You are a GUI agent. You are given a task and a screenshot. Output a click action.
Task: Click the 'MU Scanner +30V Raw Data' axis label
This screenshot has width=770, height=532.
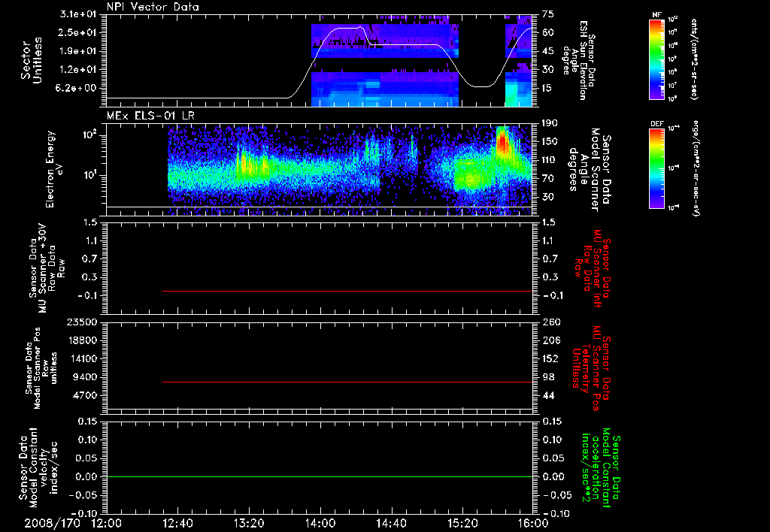point(46,268)
